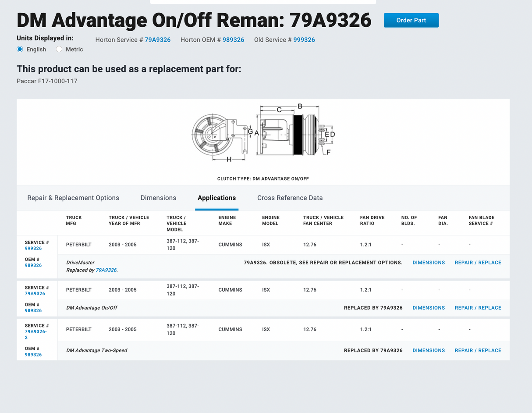Open DIMENSIONS for the DriveMaster row
Image resolution: width=532 pixels, height=413 pixels.
(428, 263)
